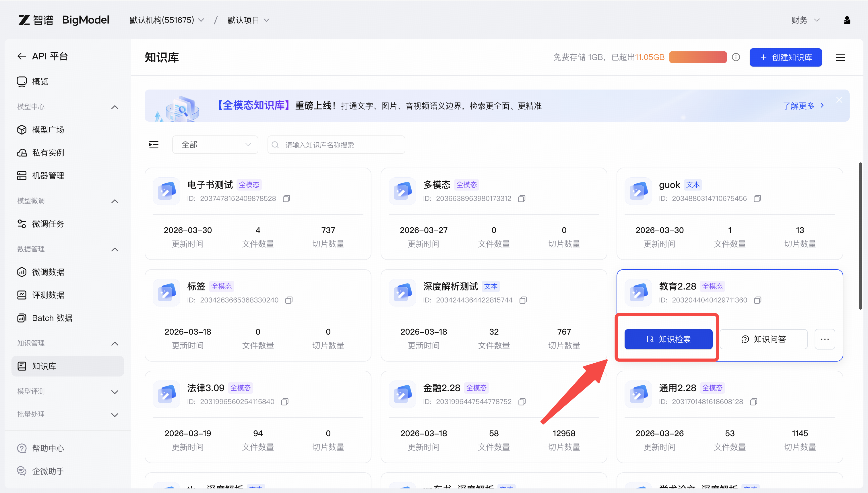Copy the 电子书测试 knowledge base ID
Viewport: 868px width, 493px height.
pos(286,198)
